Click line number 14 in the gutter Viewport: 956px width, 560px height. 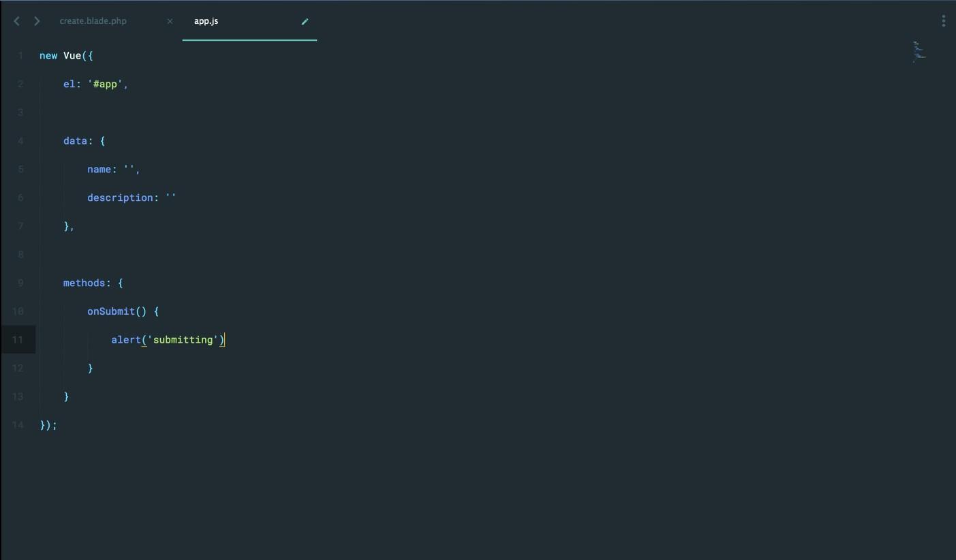coord(18,425)
